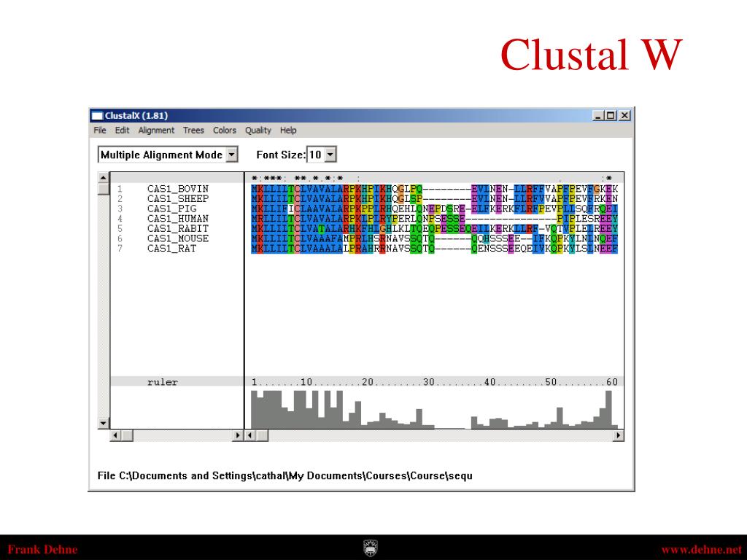The image size is (747, 560).
Task: Click the vertical scrollbar down arrow
Action: (104, 423)
